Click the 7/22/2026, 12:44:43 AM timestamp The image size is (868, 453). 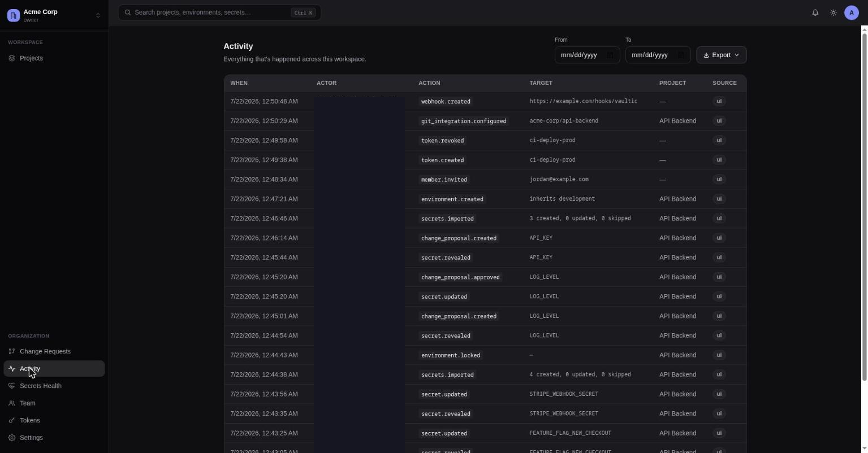(264, 355)
